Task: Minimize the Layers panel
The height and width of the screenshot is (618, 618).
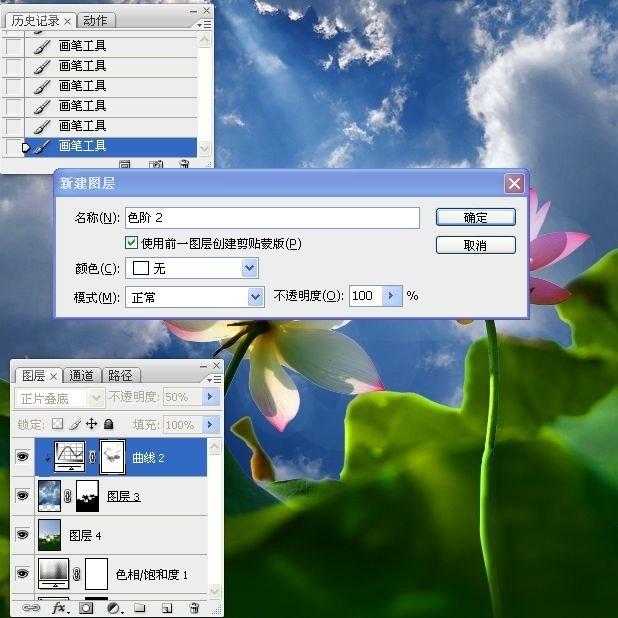Action: [203, 366]
